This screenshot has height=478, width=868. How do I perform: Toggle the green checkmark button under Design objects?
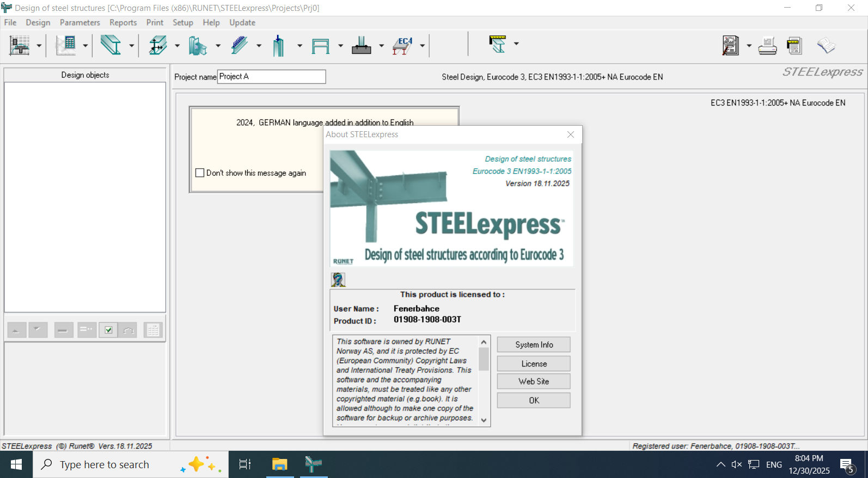pos(108,330)
